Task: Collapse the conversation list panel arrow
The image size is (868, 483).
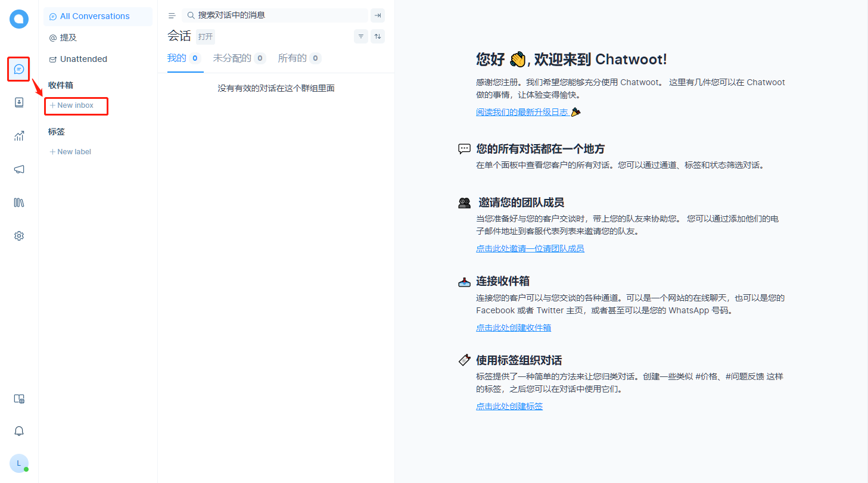Action: [378, 15]
